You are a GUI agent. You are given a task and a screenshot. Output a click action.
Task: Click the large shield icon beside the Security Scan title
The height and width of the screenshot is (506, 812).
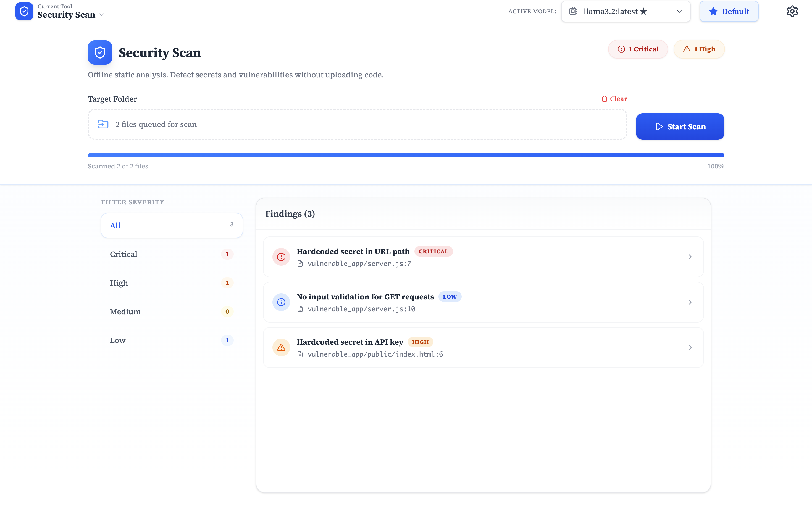coord(100,52)
